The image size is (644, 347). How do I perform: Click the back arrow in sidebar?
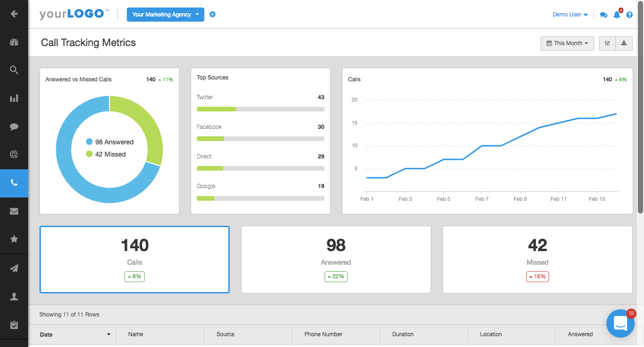tap(14, 14)
